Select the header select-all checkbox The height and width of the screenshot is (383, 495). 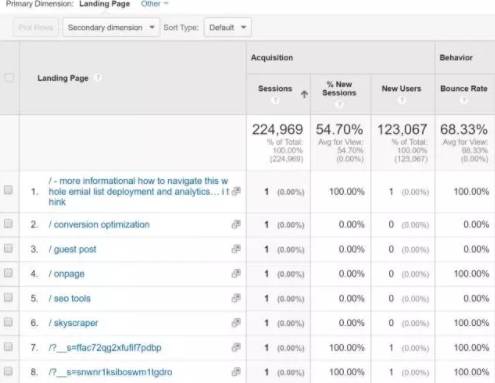9,78
